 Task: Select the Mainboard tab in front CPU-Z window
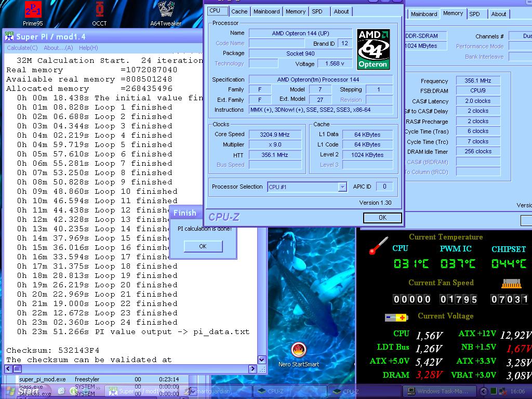pos(267,11)
